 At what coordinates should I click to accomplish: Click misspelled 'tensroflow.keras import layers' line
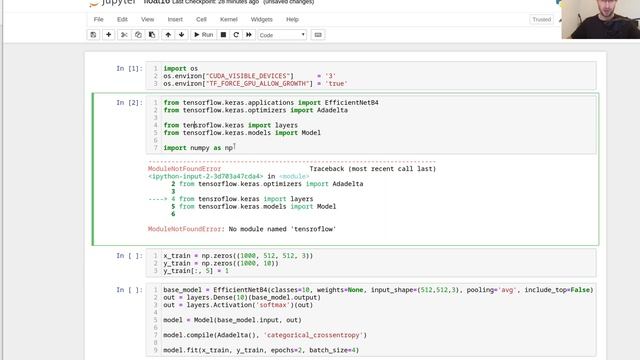(x=231, y=125)
